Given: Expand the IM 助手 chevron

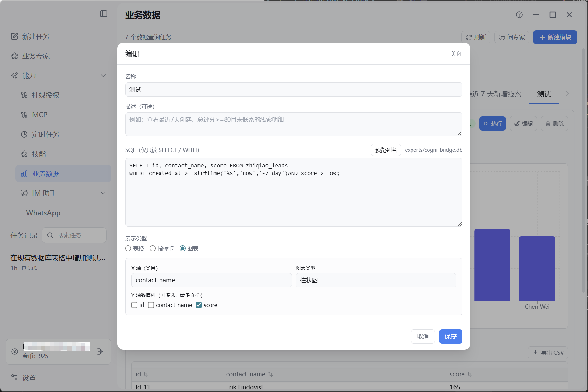Looking at the screenshot, I should tap(103, 193).
